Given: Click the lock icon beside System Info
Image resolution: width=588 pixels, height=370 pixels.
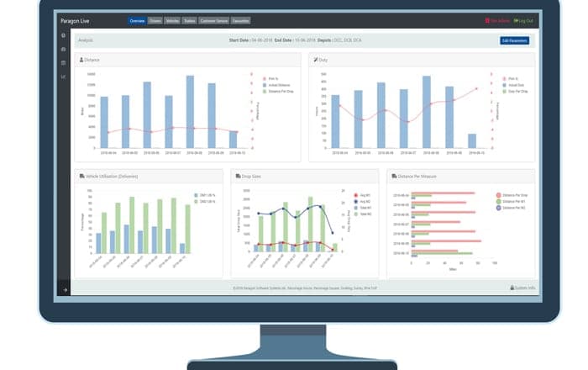Looking at the screenshot, I should [x=512, y=288].
